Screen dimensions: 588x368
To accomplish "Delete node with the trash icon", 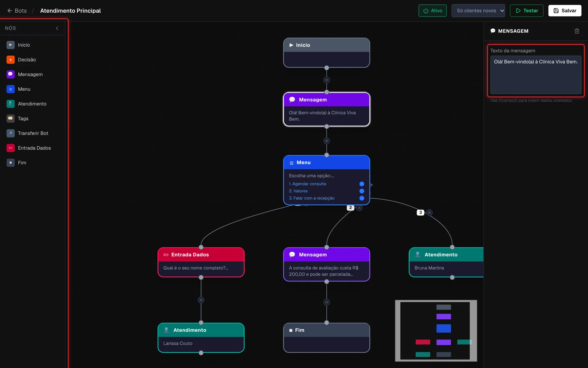I will pos(577,31).
